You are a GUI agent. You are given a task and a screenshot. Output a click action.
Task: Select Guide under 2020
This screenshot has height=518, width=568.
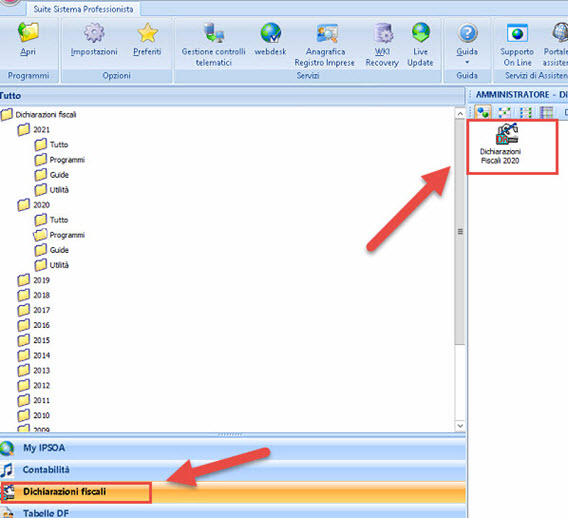pos(52,250)
